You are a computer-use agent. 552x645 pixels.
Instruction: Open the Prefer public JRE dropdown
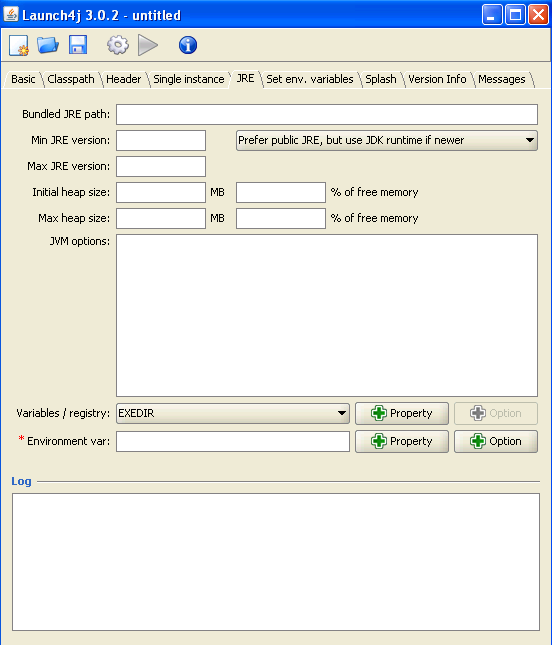(x=387, y=141)
